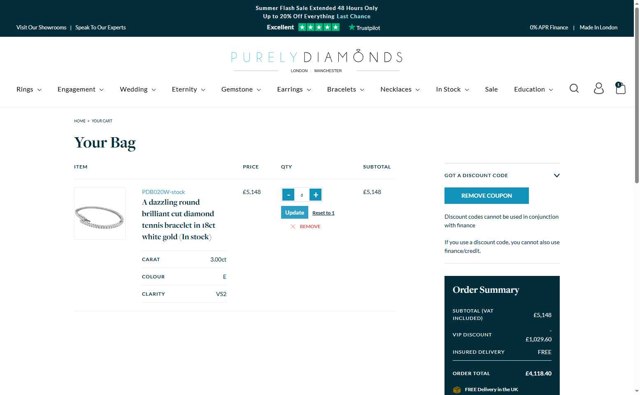Open the Gemstone dropdown menu
This screenshot has width=640, height=395.
[241, 89]
